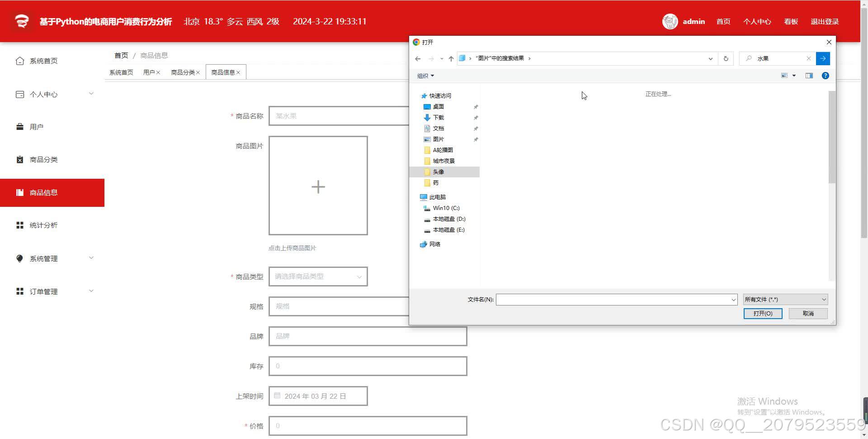Click the calendar icon in 上架时间 field
868x439 pixels.
[x=277, y=396]
